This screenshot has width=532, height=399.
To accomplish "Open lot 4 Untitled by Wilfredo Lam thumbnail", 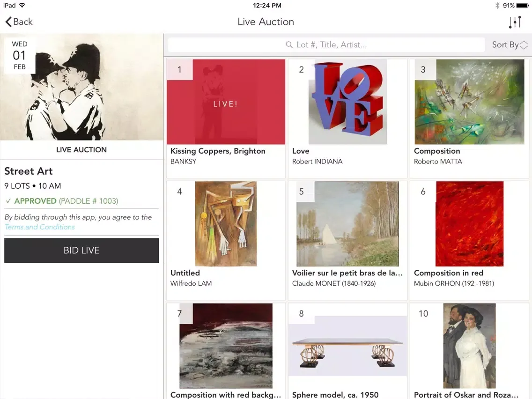I will click(226, 223).
